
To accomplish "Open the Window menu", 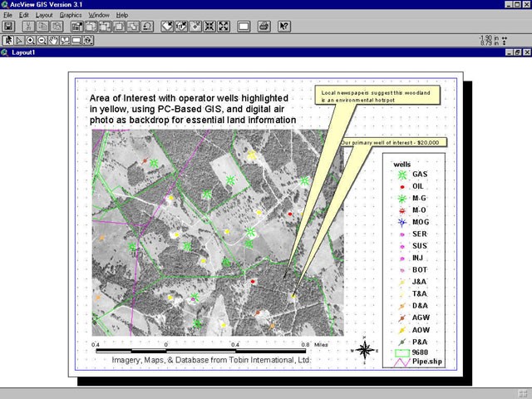I will tap(99, 15).
